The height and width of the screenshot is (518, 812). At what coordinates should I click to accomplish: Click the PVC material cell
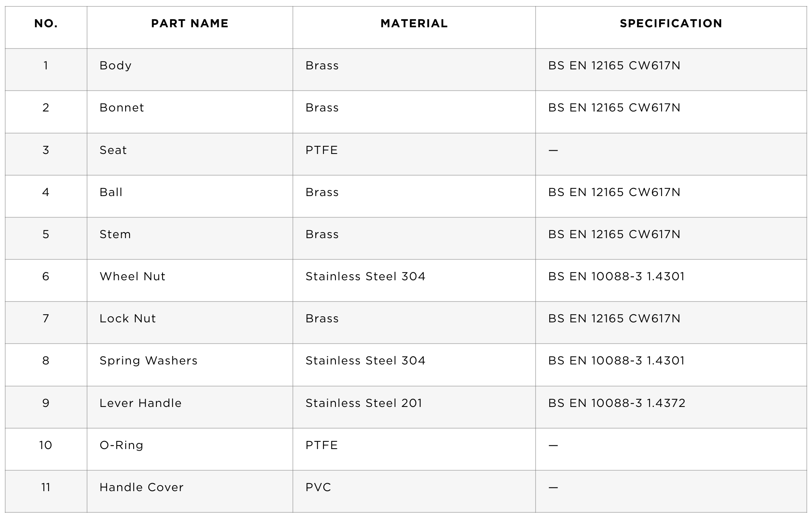[414, 491]
